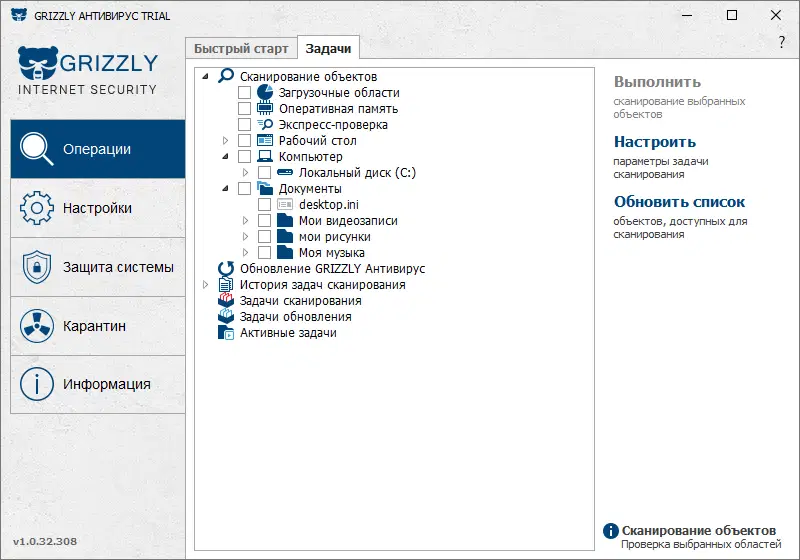Click the Карантин biohazard icon
Screen dimensions: 800x560
coord(37,325)
